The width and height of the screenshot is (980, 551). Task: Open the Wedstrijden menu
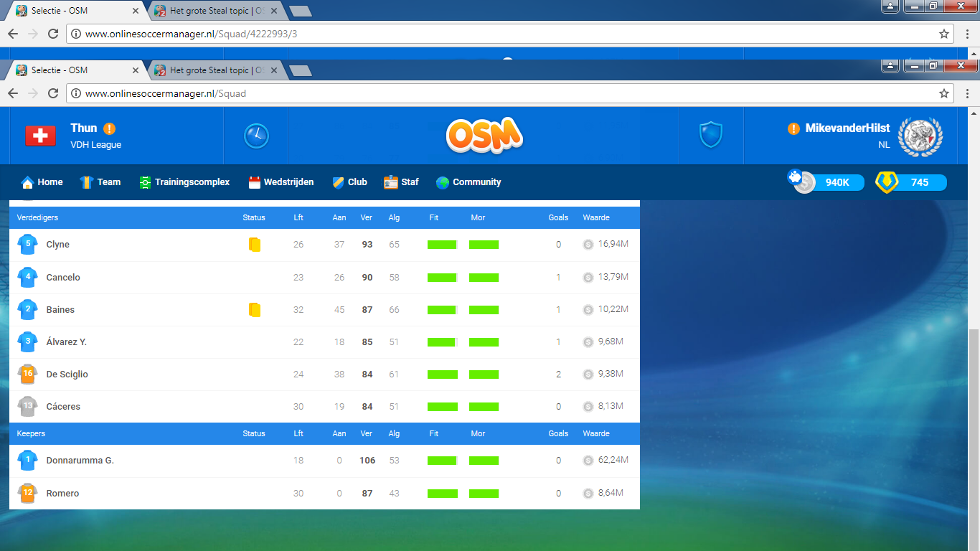point(281,182)
